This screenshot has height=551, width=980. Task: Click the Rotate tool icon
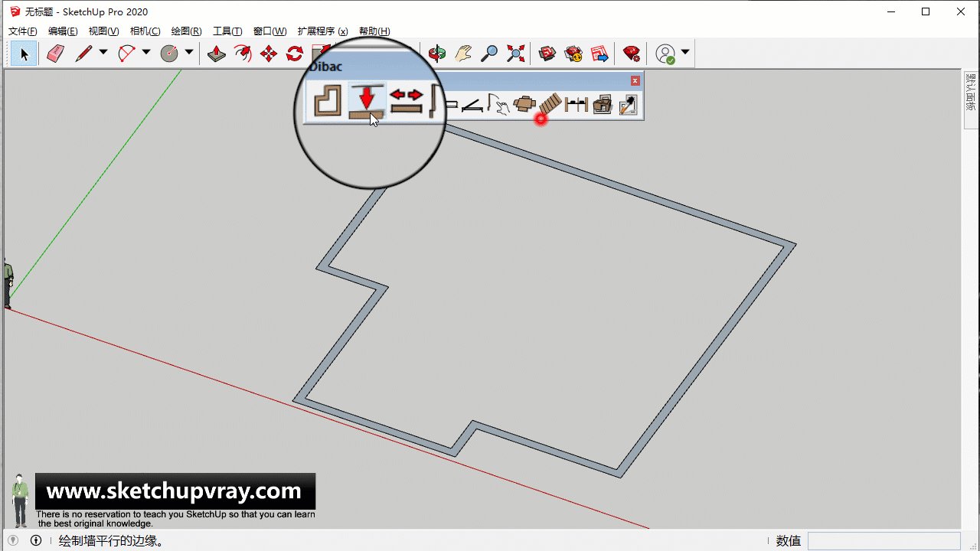(x=295, y=54)
